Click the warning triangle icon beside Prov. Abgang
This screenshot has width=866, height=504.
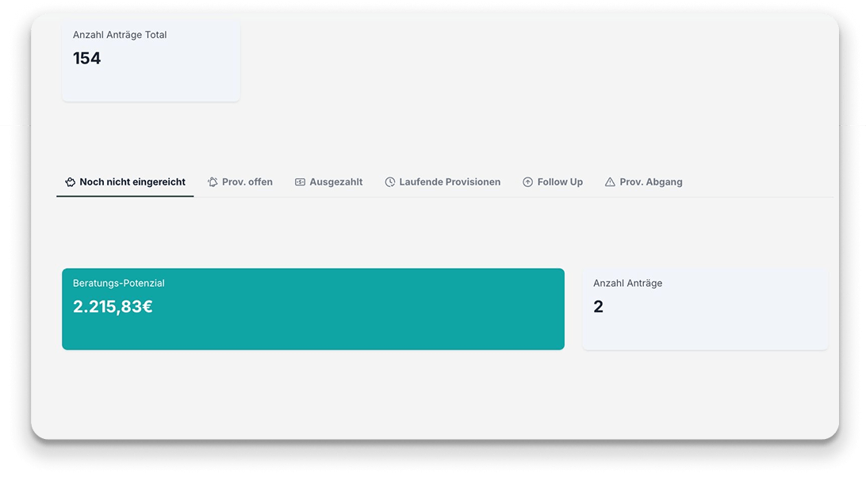coord(610,182)
